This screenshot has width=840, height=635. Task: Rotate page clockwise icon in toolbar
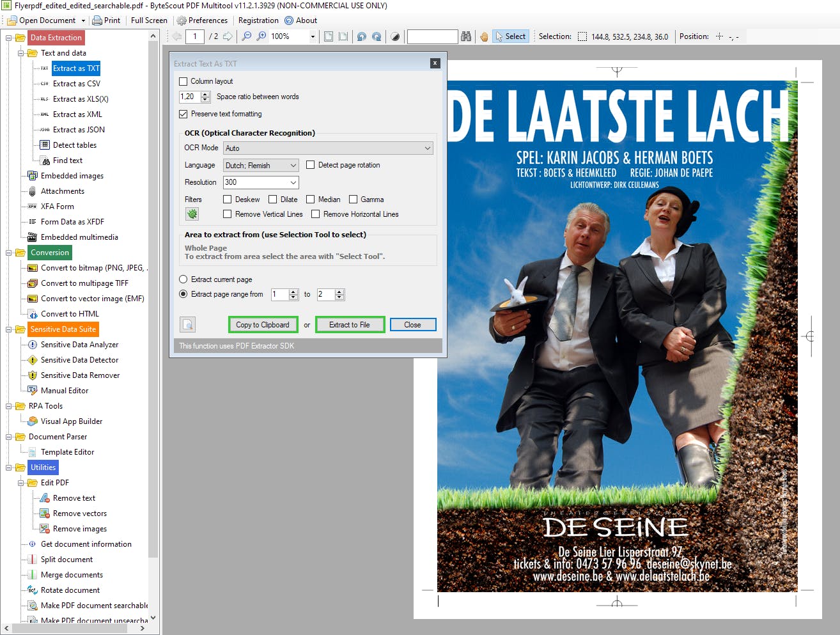377,36
